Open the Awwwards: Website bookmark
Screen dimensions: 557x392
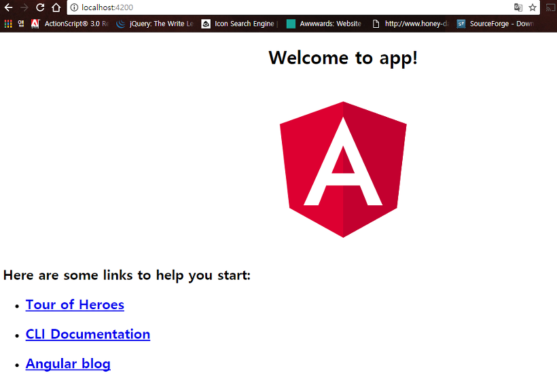click(x=324, y=24)
